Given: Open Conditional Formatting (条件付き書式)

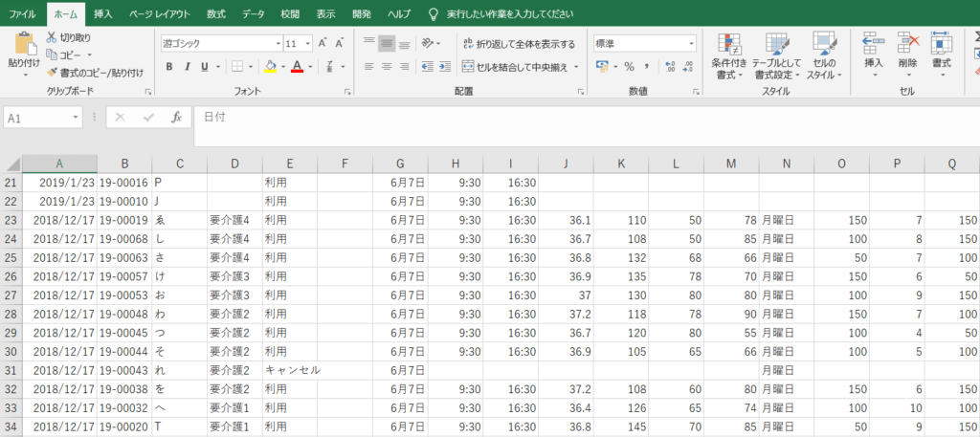Looking at the screenshot, I should tap(728, 56).
